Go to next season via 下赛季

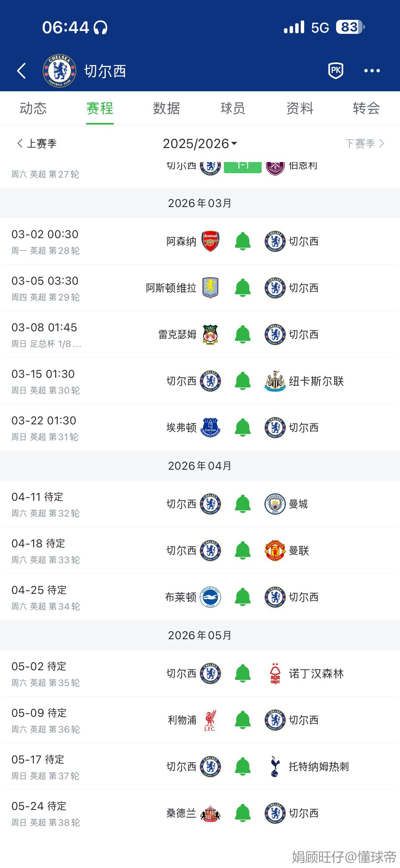click(x=364, y=143)
